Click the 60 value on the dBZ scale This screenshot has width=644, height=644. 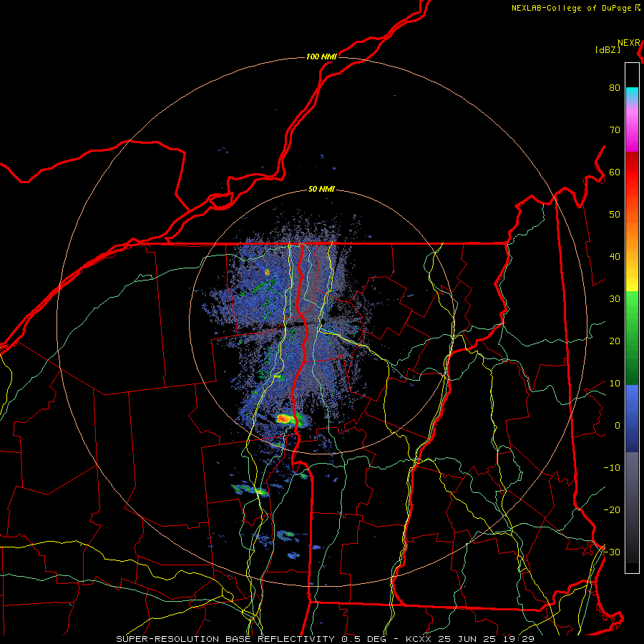coord(615,172)
